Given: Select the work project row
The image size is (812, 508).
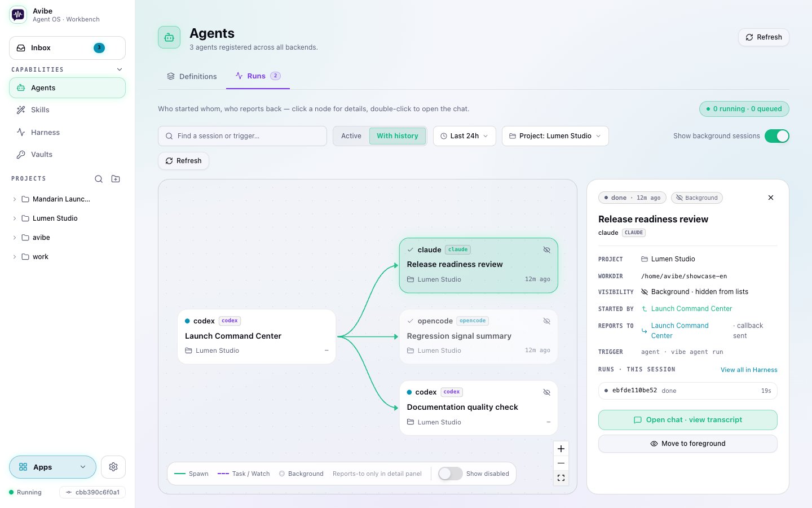Looking at the screenshot, I should coord(67,257).
